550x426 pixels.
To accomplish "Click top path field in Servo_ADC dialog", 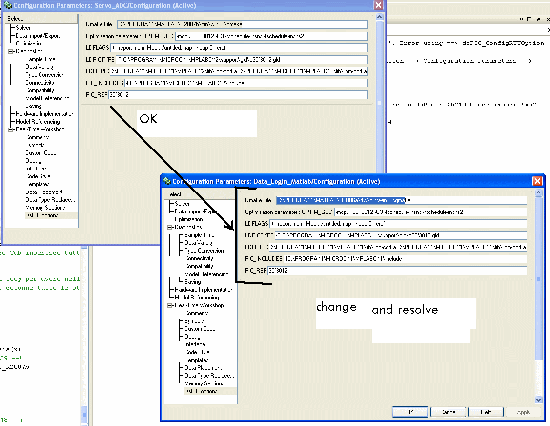I will pyautogui.click(x=242, y=24).
